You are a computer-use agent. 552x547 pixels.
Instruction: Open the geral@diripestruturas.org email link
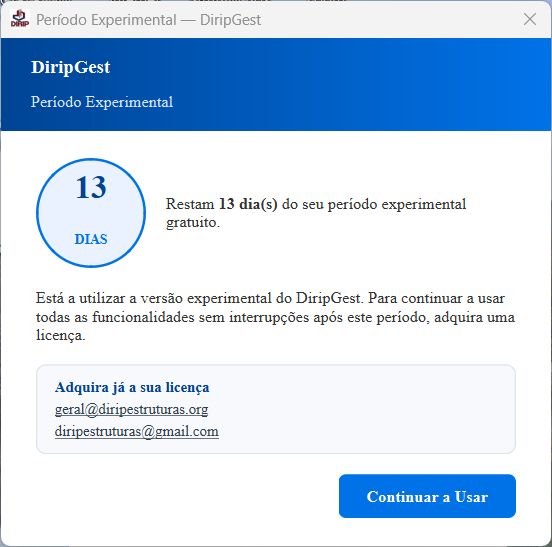(x=131, y=409)
